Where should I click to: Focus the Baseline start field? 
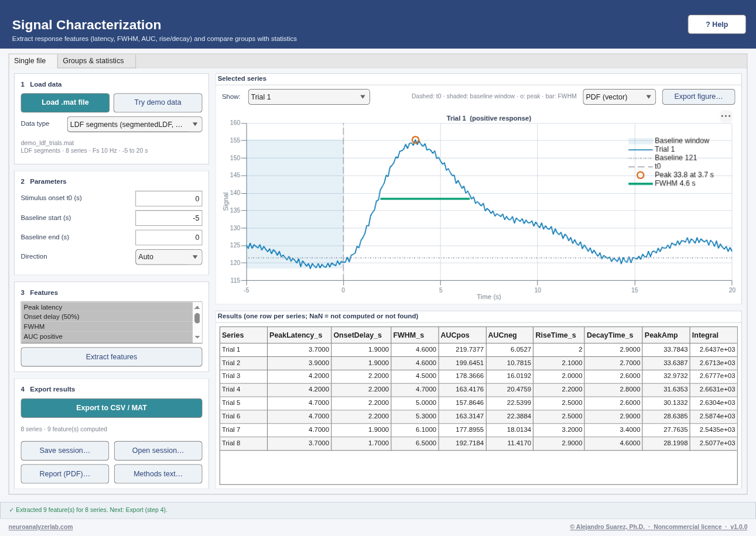click(x=169, y=218)
